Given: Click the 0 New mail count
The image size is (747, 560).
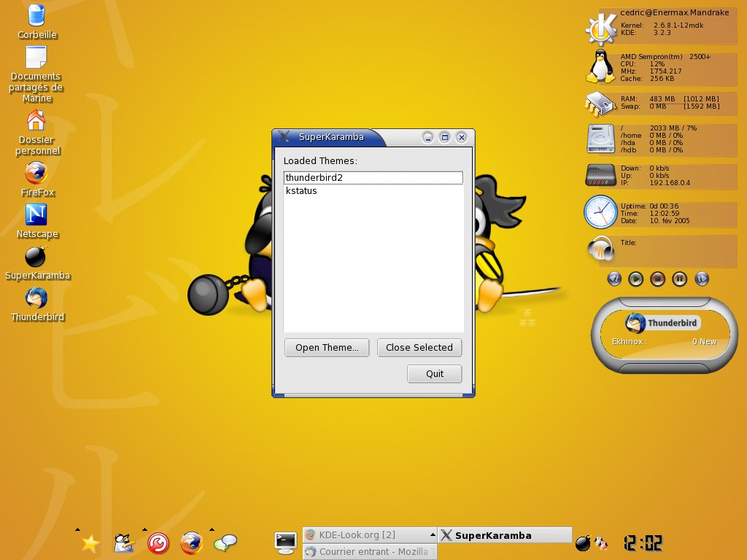Looking at the screenshot, I should click(x=704, y=341).
